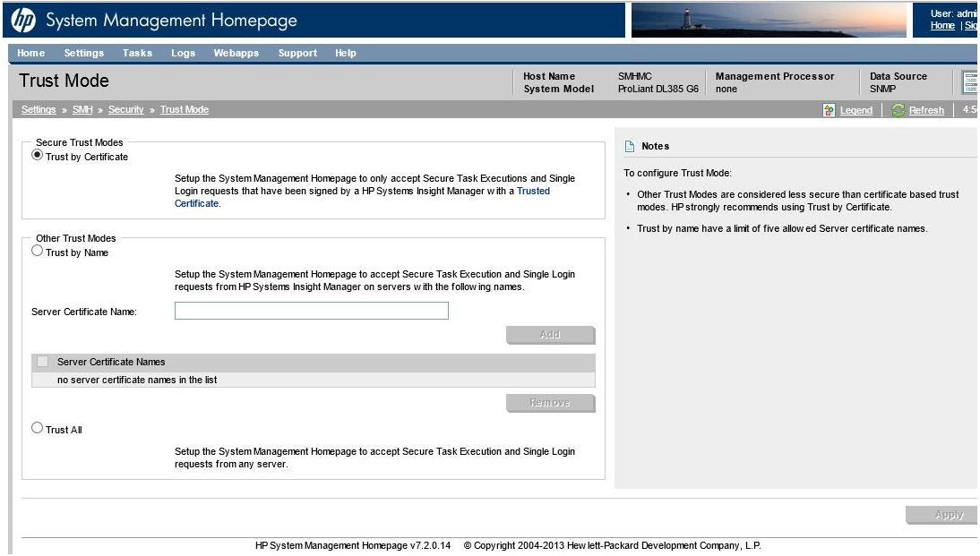Viewport: 980px width, 556px height.
Task: Click the green Refresh icon
Action: 898,109
